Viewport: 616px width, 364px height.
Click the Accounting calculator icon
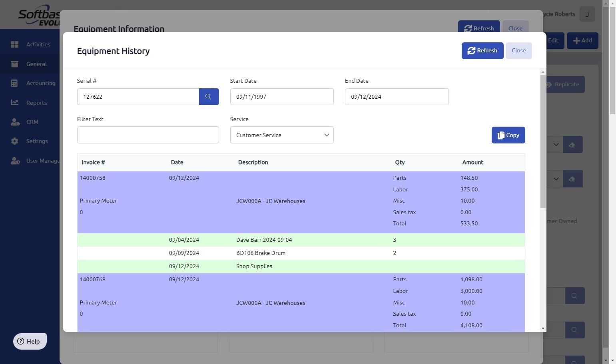point(15,83)
